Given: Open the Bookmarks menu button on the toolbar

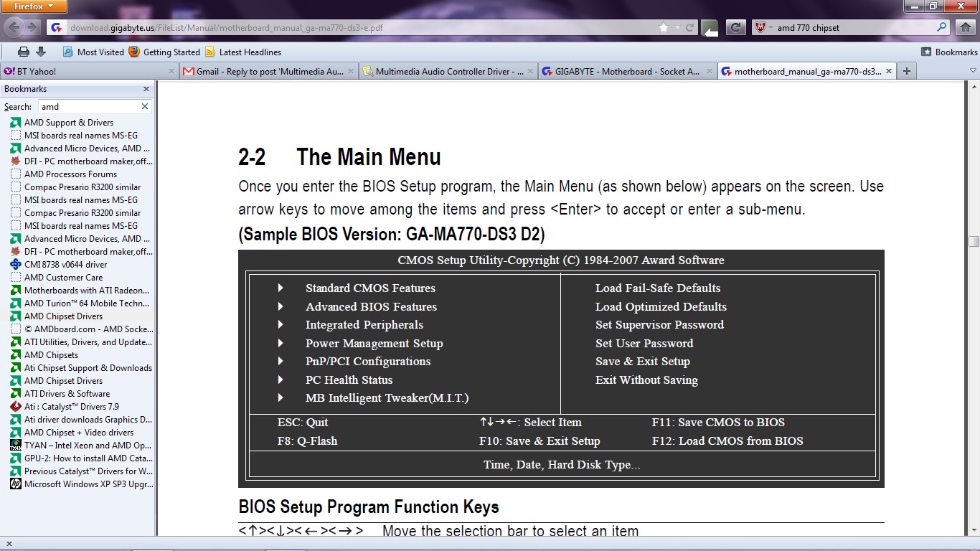Looking at the screenshot, I should [x=950, y=52].
